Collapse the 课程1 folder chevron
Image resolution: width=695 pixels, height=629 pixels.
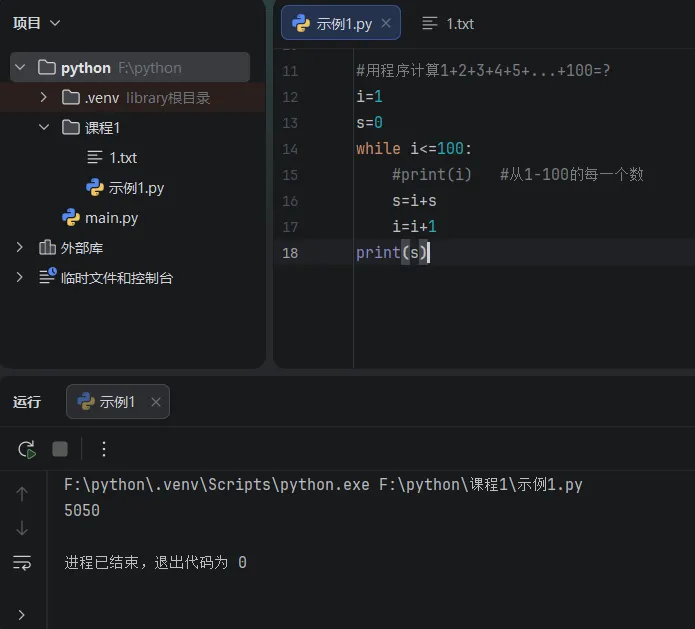click(x=44, y=127)
